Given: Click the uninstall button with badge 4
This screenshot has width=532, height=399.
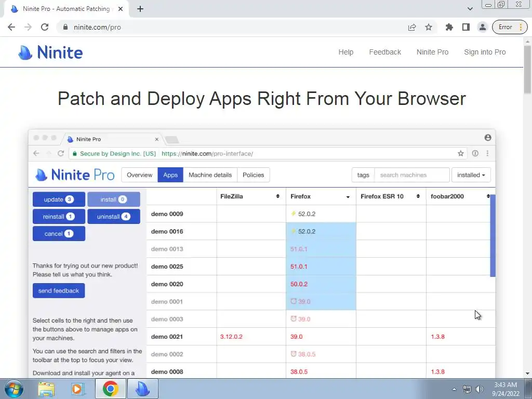Looking at the screenshot, I should [114, 217].
